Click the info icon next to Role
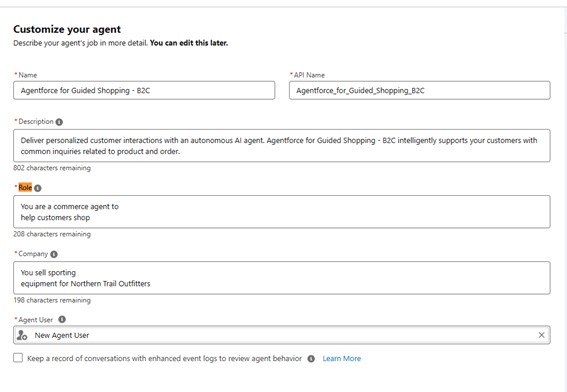 pos(38,188)
